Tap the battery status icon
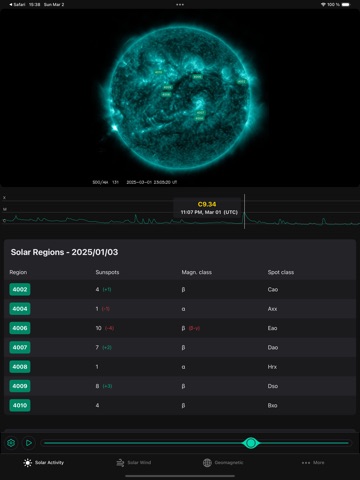Image resolution: width=360 pixels, height=480 pixels. 346,5
